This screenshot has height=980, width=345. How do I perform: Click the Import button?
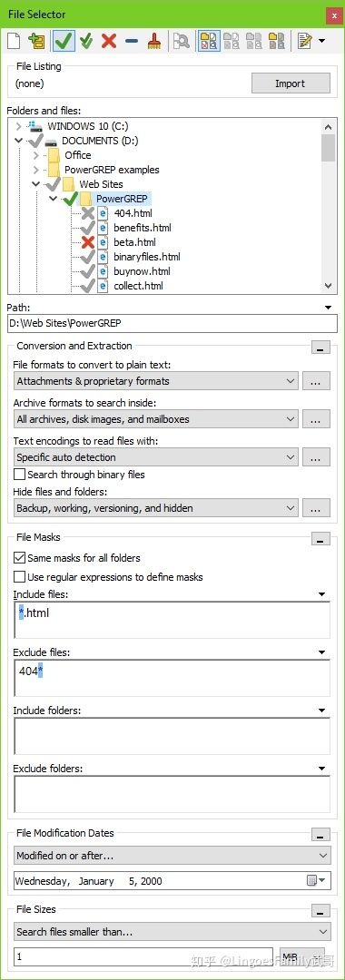pyautogui.click(x=291, y=83)
